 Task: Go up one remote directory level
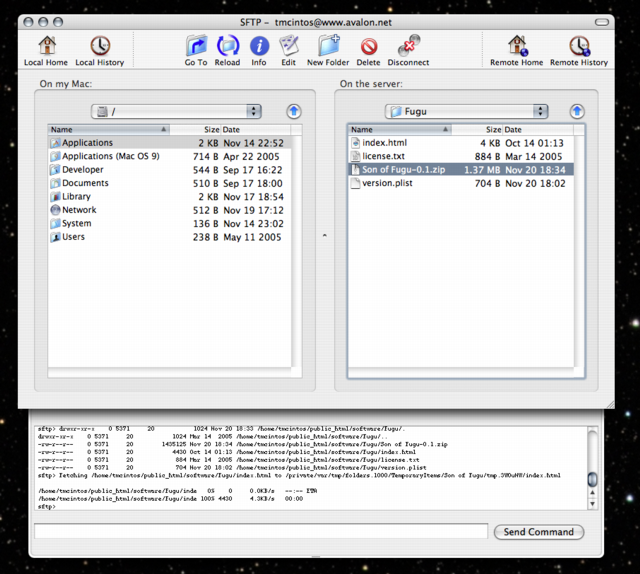pyautogui.click(x=577, y=111)
